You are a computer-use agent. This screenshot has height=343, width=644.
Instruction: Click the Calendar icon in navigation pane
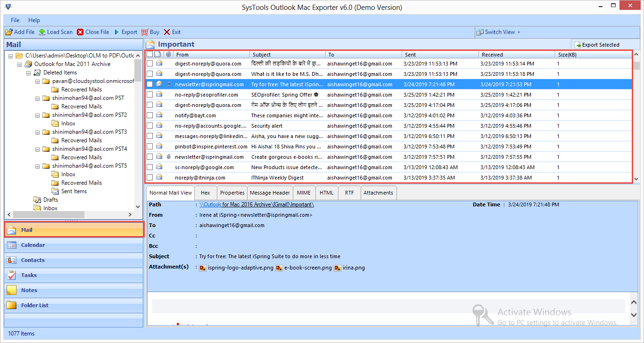12,245
